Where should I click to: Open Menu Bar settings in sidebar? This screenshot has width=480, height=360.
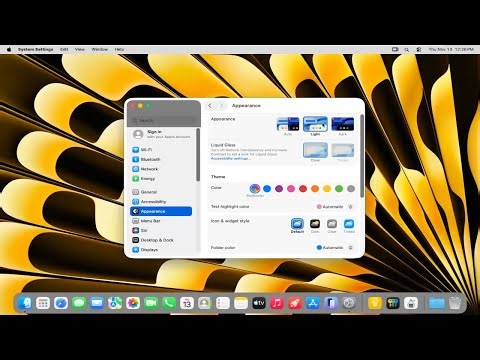161,221
